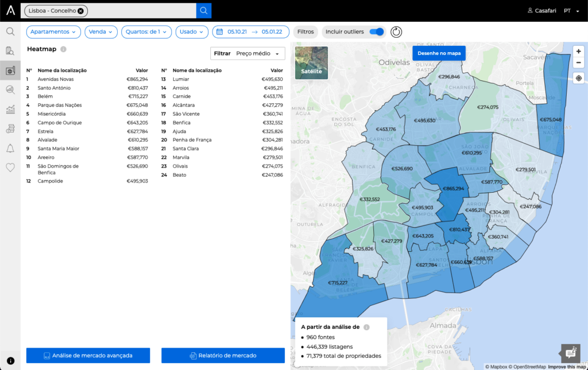Viewport: 588px width, 370px height.
Task: Zoom in on the map
Action: tap(579, 51)
